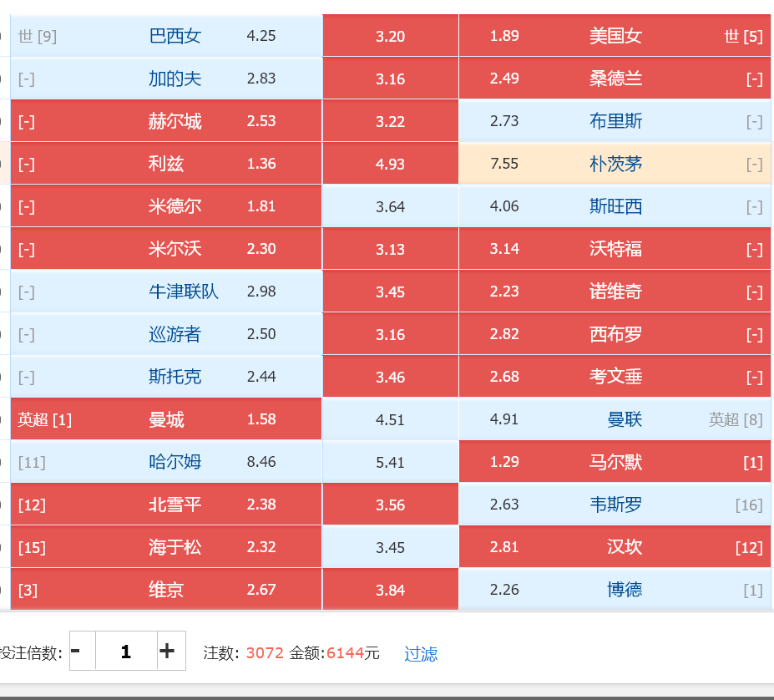Viewport: 774px width, 700px height.
Task: Deselect 北雪平 home win odds 2.38
Action: [x=166, y=505]
